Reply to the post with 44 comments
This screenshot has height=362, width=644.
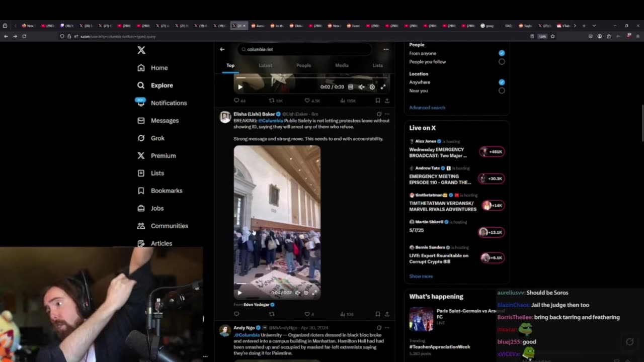click(x=239, y=101)
